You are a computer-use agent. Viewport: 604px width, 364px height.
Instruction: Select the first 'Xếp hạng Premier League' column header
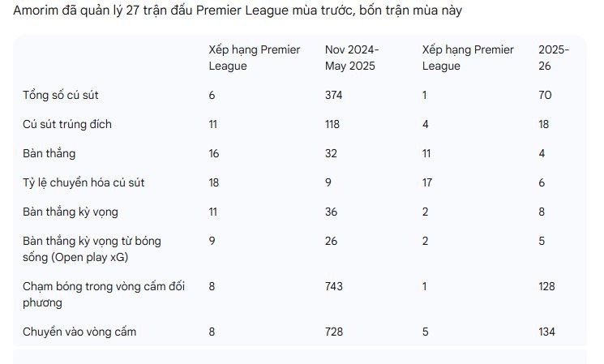click(x=255, y=58)
